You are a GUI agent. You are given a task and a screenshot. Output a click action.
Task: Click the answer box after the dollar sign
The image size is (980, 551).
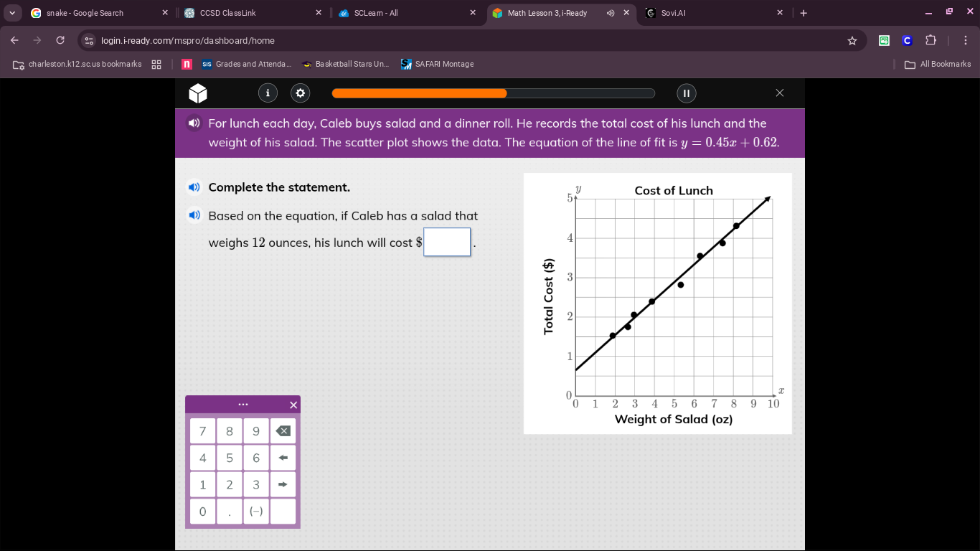(447, 242)
